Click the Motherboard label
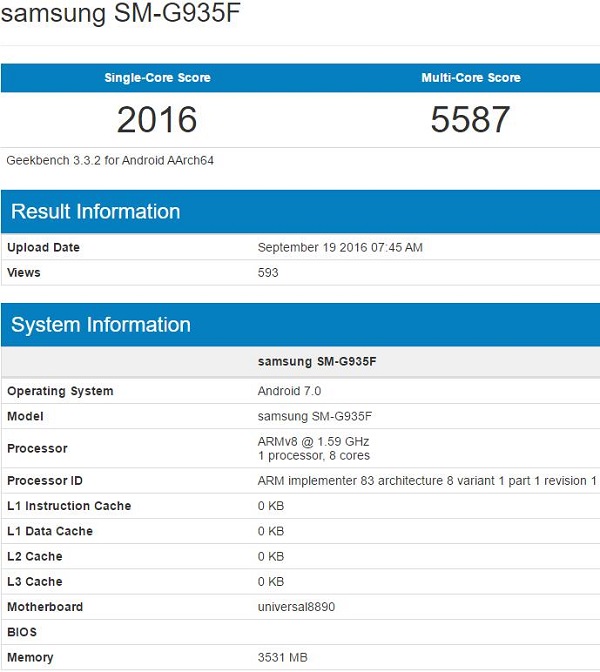This screenshot has width=600, height=672. (x=45, y=607)
